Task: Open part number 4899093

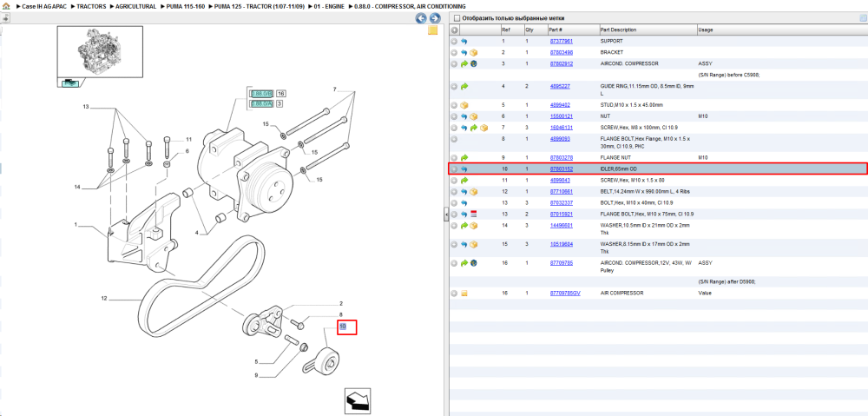Action: (560, 138)
